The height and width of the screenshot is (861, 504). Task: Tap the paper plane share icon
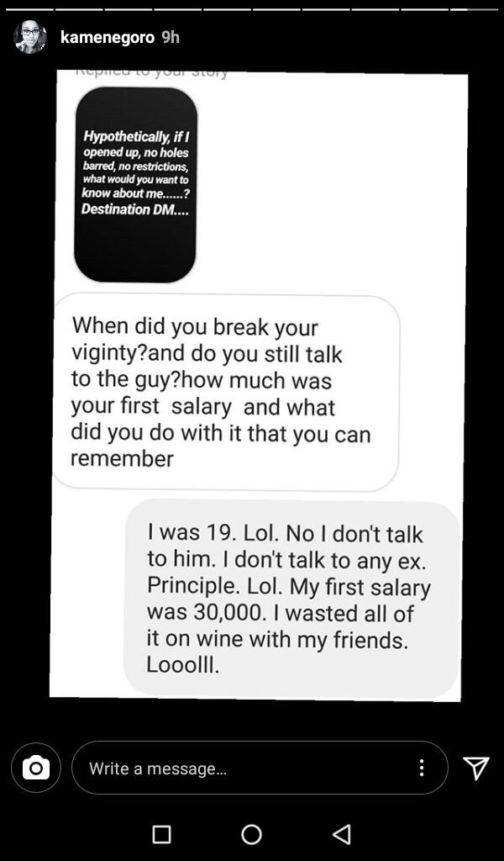coord(475,767)
